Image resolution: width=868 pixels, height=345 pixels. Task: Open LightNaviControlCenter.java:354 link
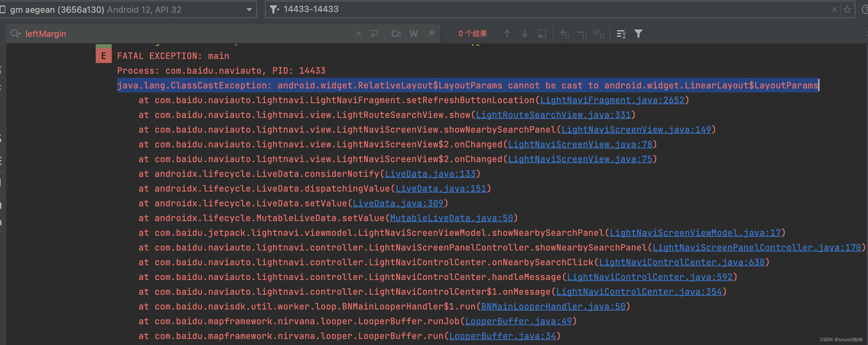point(639,292)
